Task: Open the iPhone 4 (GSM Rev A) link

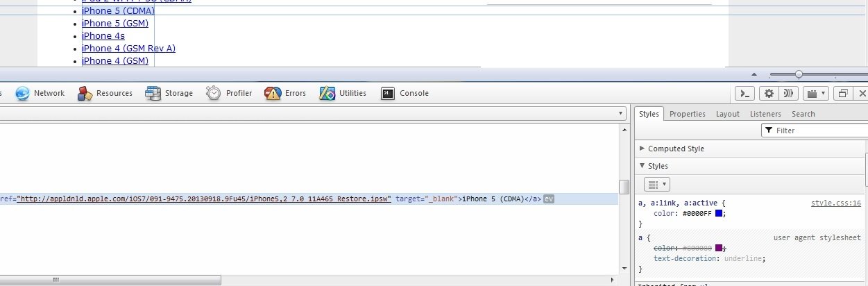Action: point(128,49)
